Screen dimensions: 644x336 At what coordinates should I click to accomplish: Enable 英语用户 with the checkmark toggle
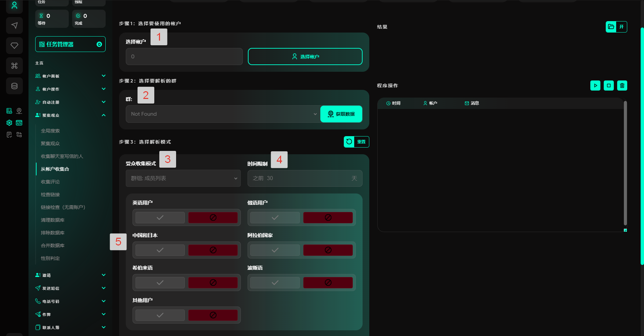click(x=160, y=218)
